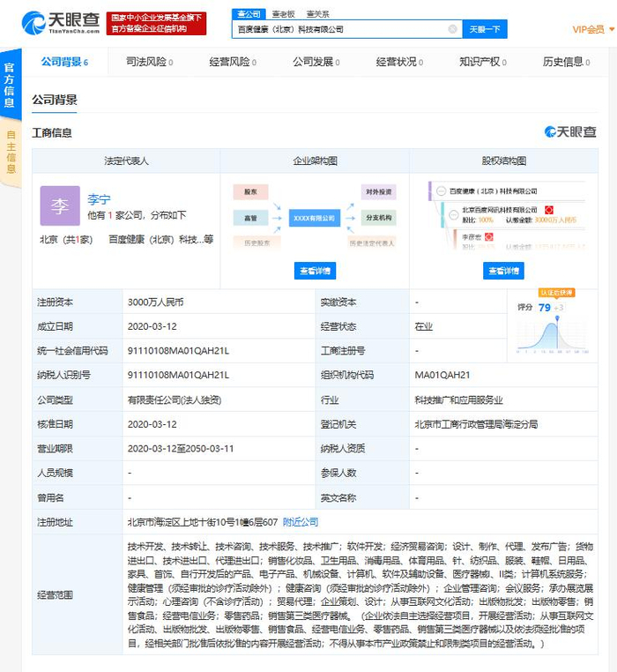
Task: Open the score 79 value
Action: click(x=545, y=307)
